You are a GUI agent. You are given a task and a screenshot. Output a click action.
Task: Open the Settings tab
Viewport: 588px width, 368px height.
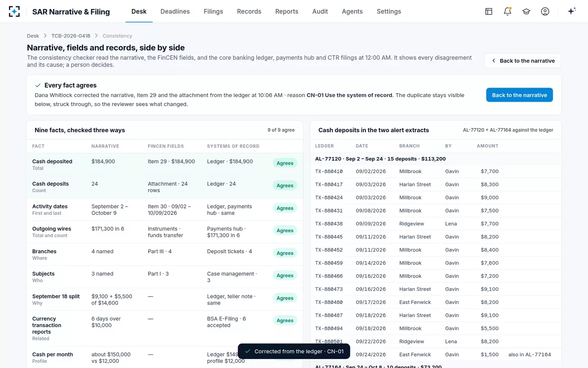pyautogui.click(x=389, y=11)
